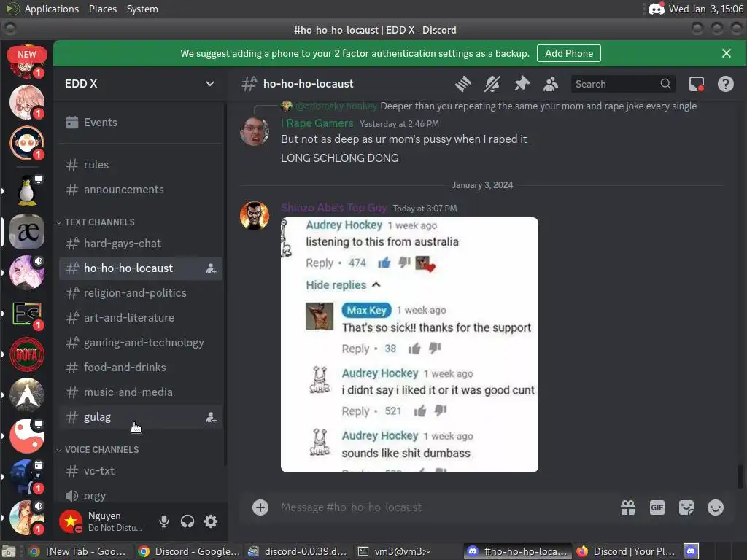This screenshot has width=747, height=560.
Task: Open the Events item
Action: (139, 122)
